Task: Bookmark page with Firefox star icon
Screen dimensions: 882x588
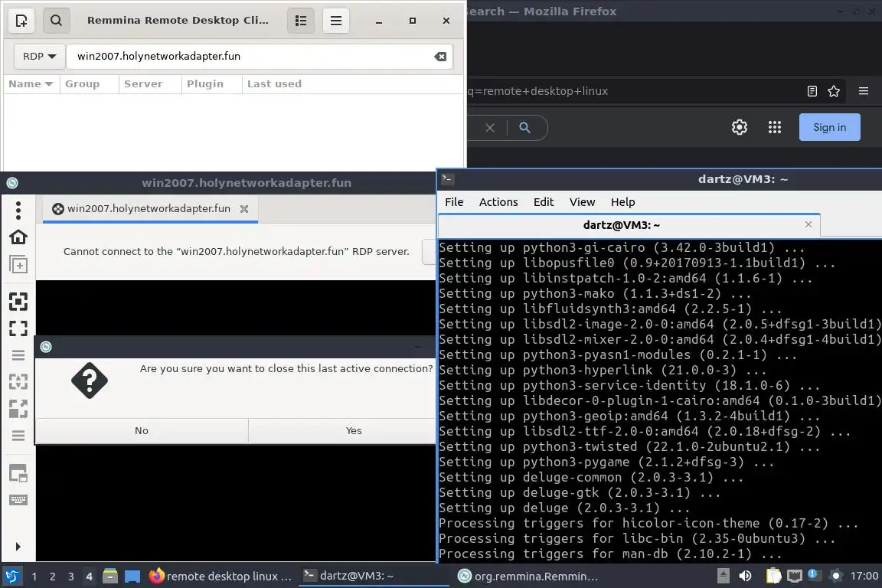Action: 834,91
